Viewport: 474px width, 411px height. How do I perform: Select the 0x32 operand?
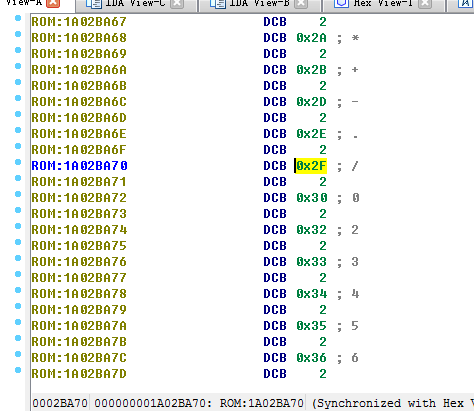tap(311, 230)
